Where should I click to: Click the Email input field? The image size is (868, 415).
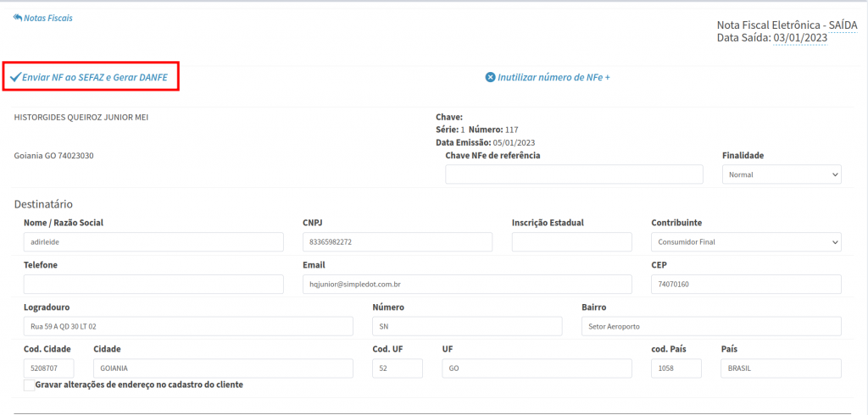pos(467,285)
